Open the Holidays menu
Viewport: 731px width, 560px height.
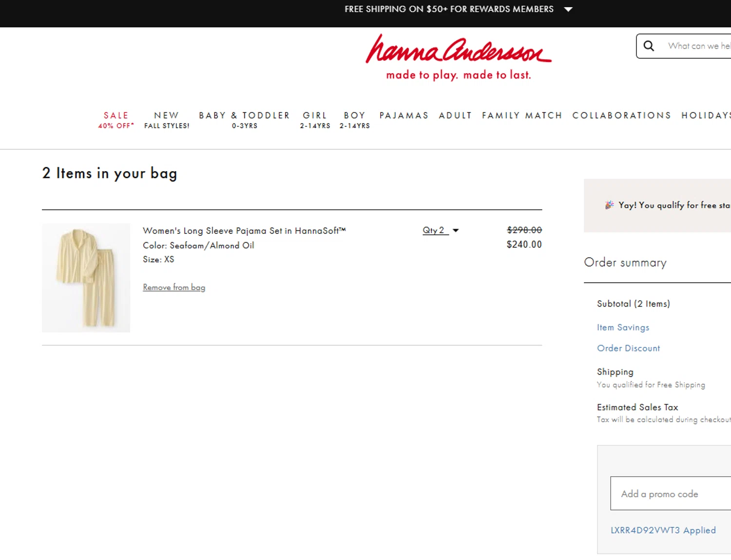click(x=706, y=116)
